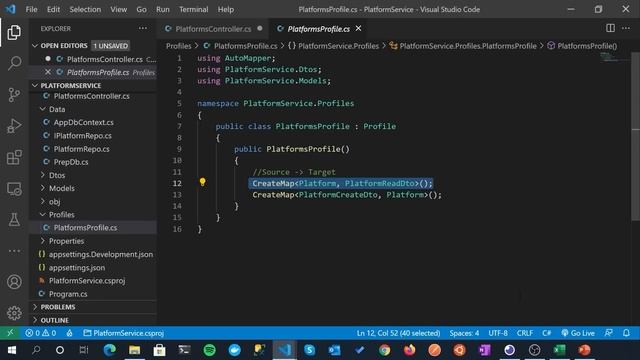Open the Terminal menu

click(193, 9)
